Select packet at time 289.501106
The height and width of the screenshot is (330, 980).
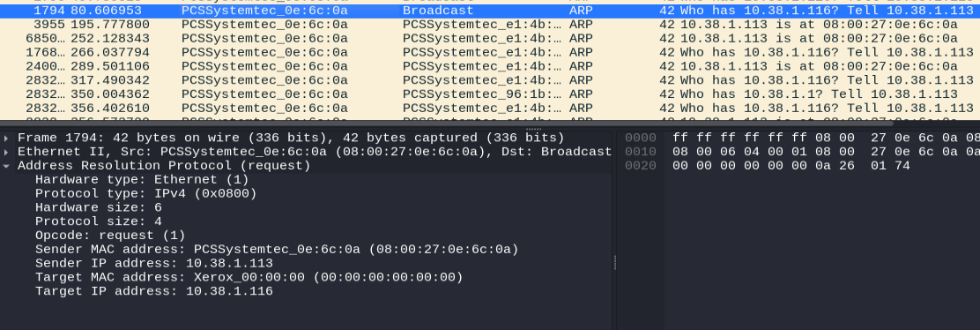tap(490, 66)
